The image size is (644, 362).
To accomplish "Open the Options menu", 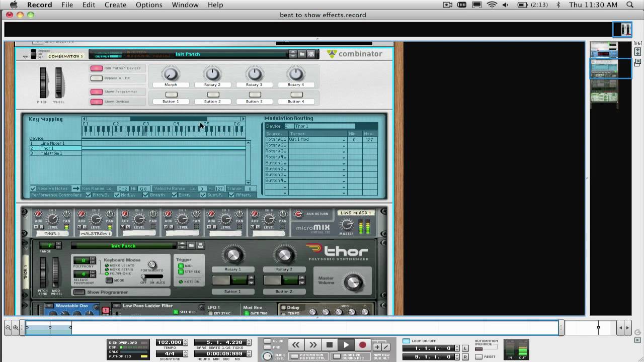I will [149, 5].
